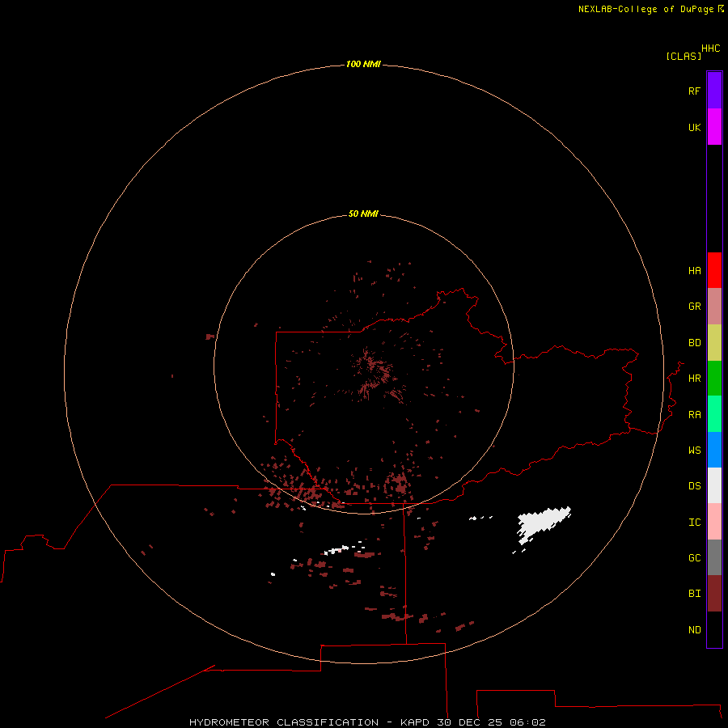
Task: Click the 06:02 timestamp
Action: click(527, 722)
